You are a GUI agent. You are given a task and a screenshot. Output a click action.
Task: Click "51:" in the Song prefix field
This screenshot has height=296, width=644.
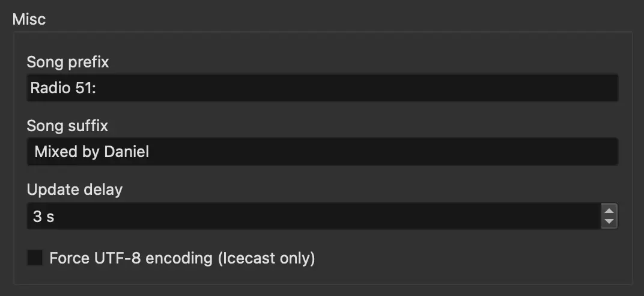[x=90, y=88]
